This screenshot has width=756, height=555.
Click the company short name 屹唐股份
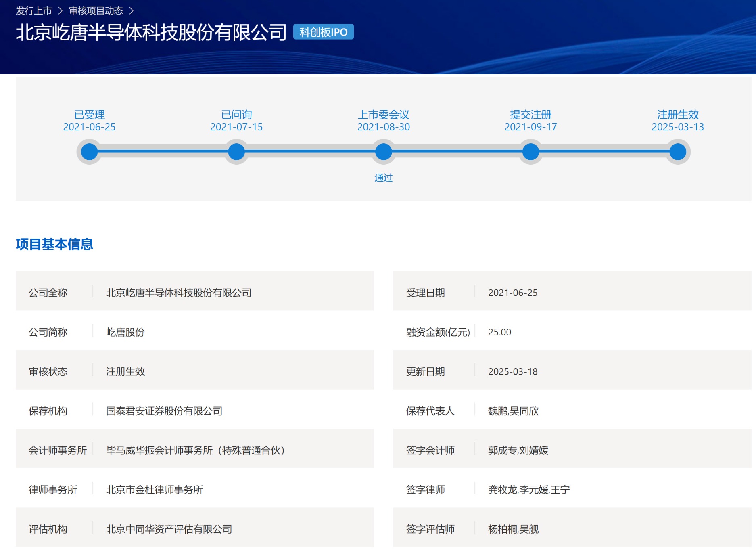pyautogui.click(x=125, y=332)
